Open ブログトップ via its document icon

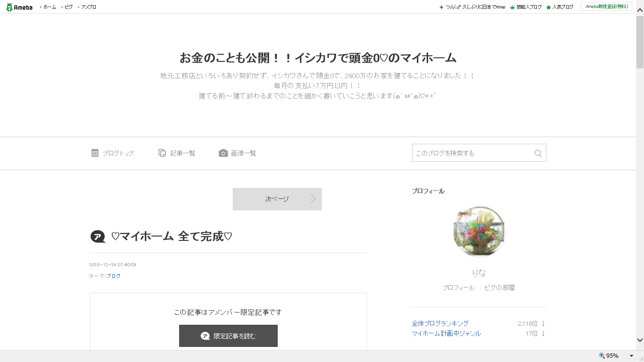pyautogui.click(x=95, y=153)
